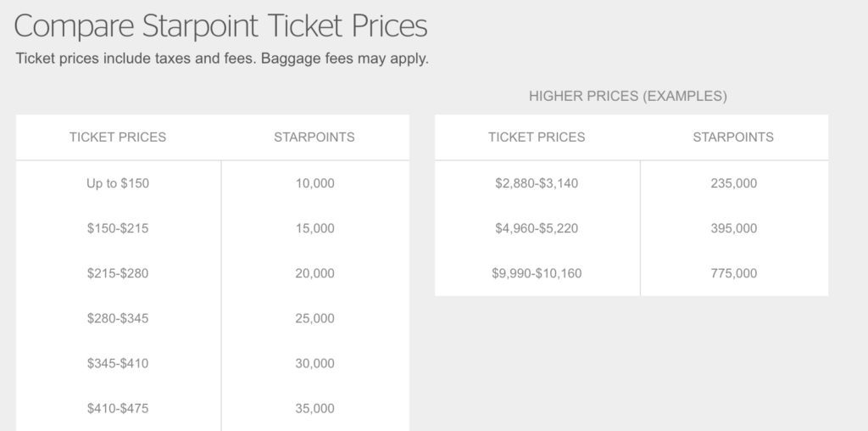Click the "Compare Starpoint Ticket Prices" heading
This screenshot has width=868, height=431.
tap(220, 26)
